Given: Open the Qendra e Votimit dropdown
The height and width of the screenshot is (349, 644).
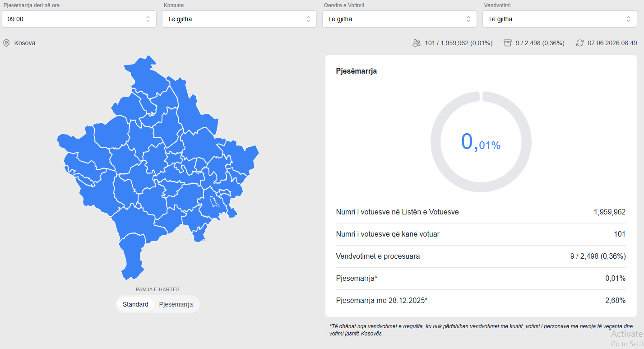Looking at the screenshot, I should click(x=399, y=19).
